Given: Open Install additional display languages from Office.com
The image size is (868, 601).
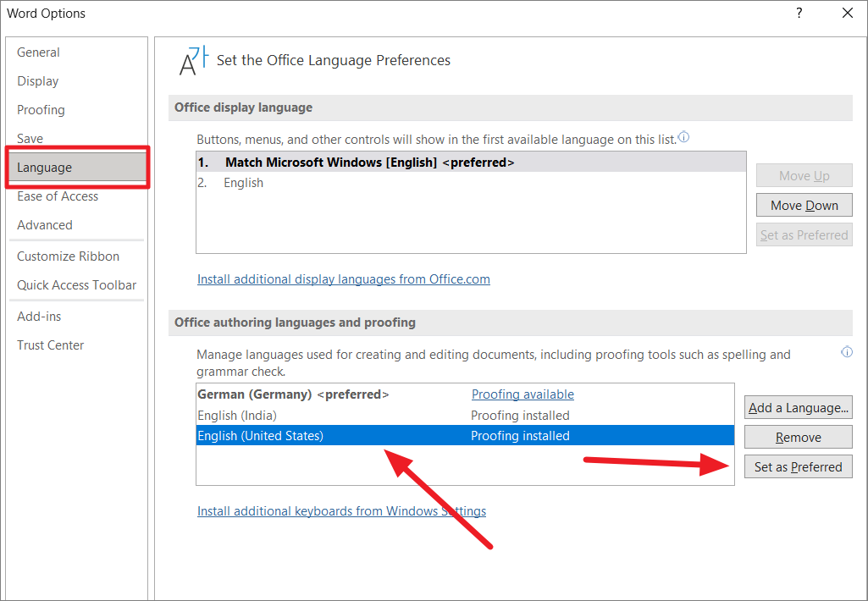Looking at the screenshot, I should pos(343,278).
